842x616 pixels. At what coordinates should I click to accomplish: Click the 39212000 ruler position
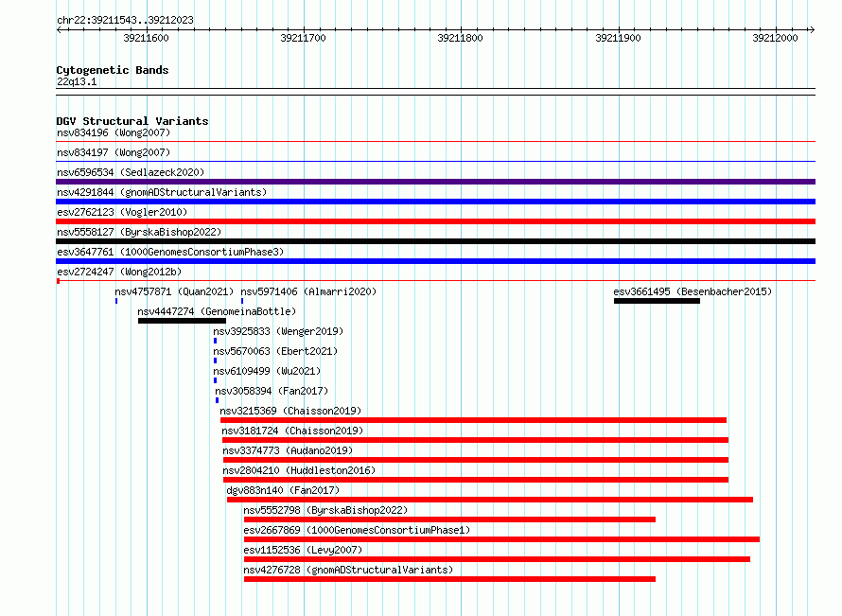pos(775,38)
